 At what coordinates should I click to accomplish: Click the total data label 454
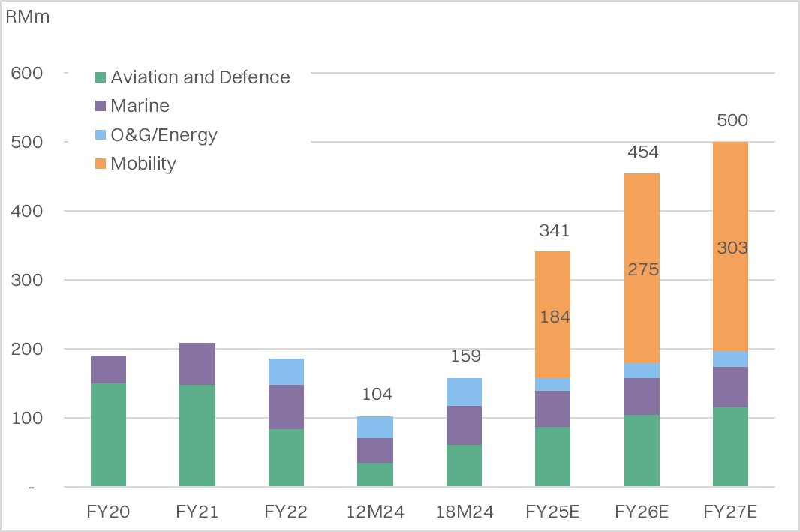642,152
